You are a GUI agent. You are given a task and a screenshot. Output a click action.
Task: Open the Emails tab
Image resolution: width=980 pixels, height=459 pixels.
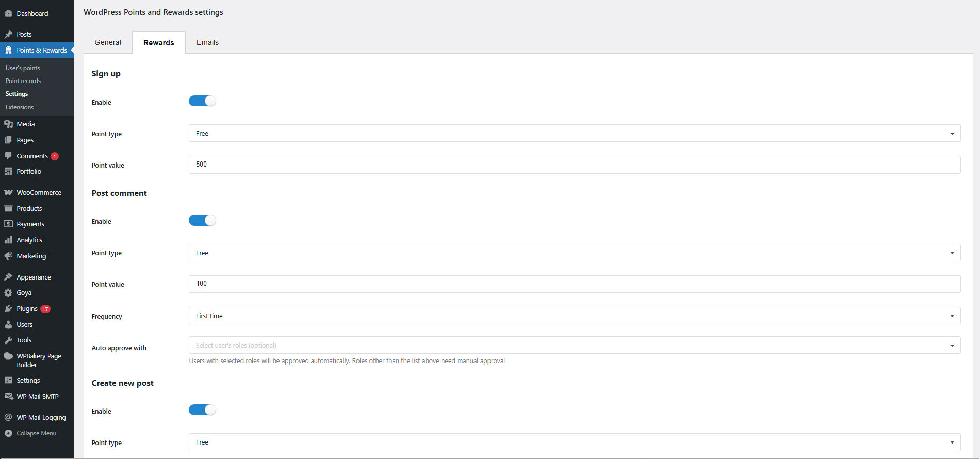207,42
